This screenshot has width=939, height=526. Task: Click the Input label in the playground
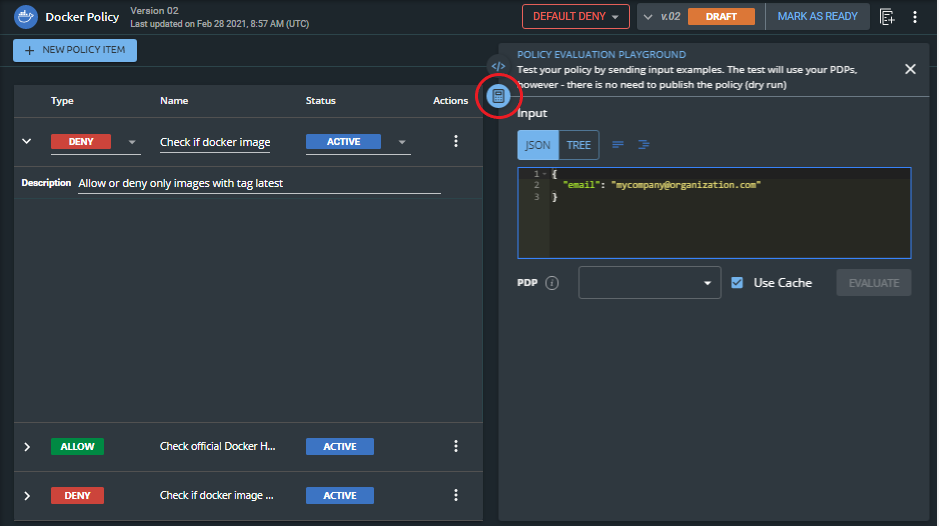(532, 113)
